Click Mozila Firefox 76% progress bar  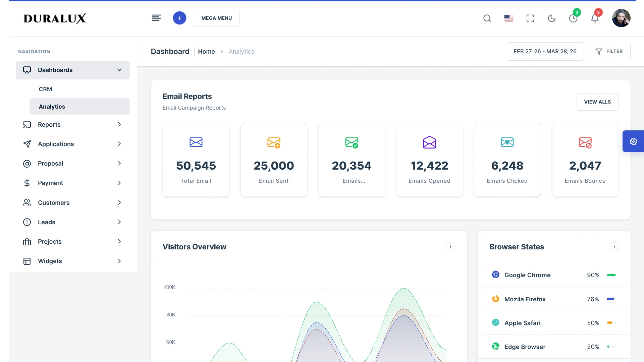[611, 299]
